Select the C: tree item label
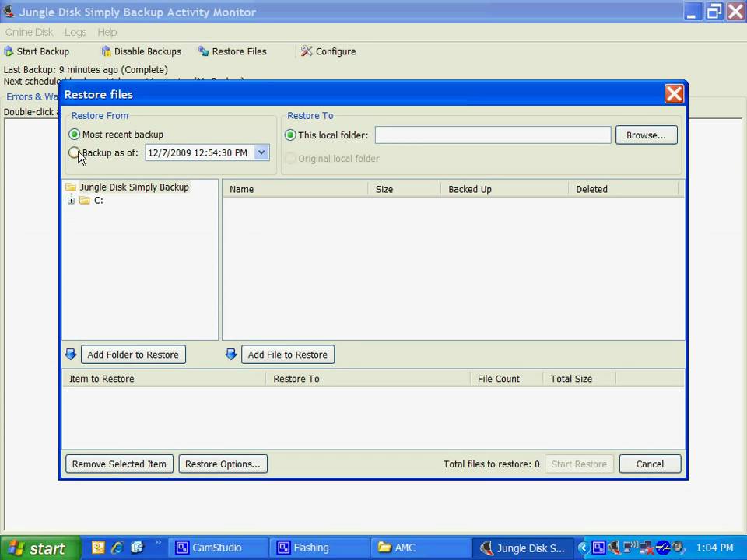This screenshot has width=747, height=560. click(98, 201)
